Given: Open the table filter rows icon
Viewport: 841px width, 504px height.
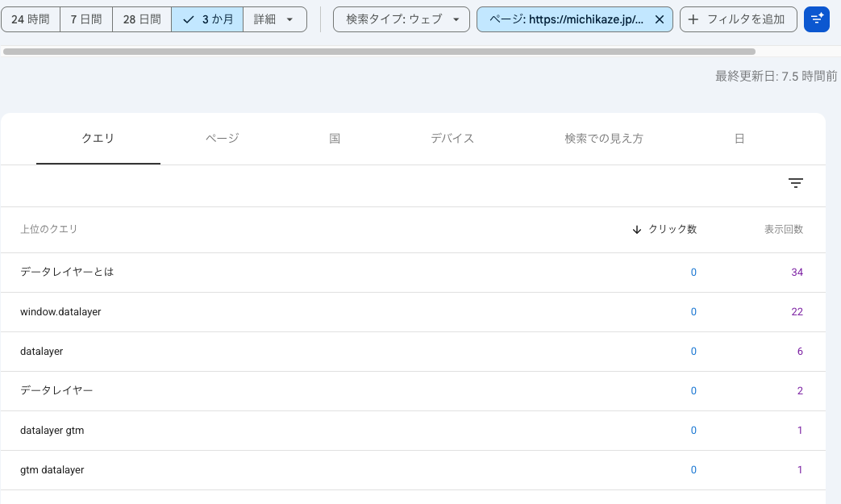Looking at the screenshot, I should tap(795, 183).
